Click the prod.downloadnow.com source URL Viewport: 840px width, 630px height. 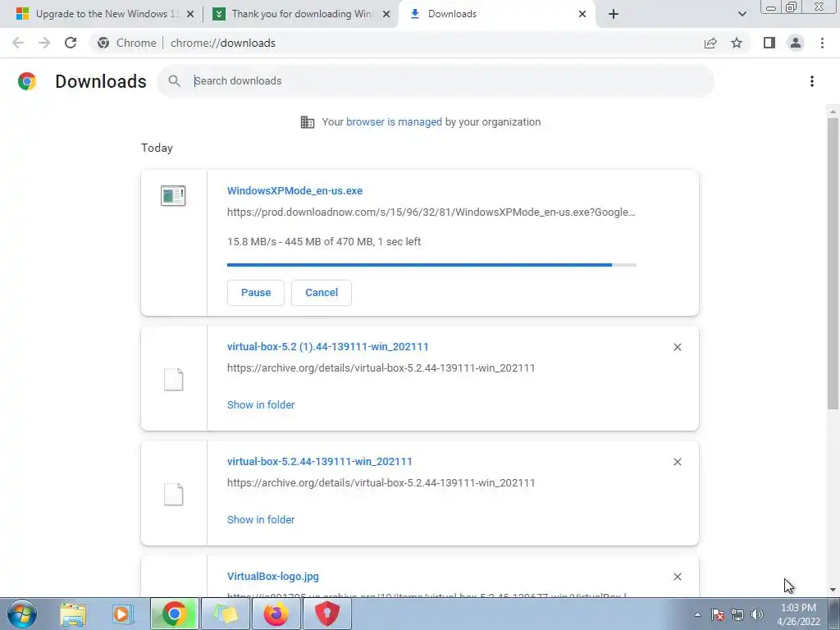431,212
